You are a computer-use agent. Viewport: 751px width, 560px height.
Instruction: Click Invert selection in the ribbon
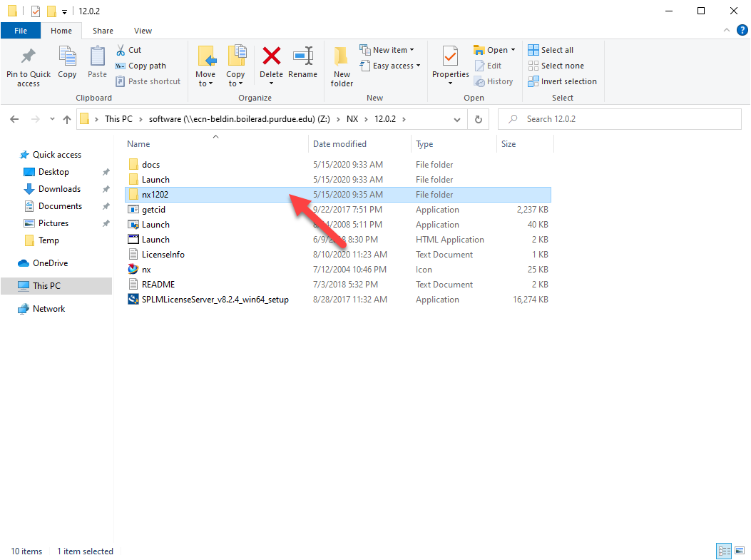click(562, 81)
